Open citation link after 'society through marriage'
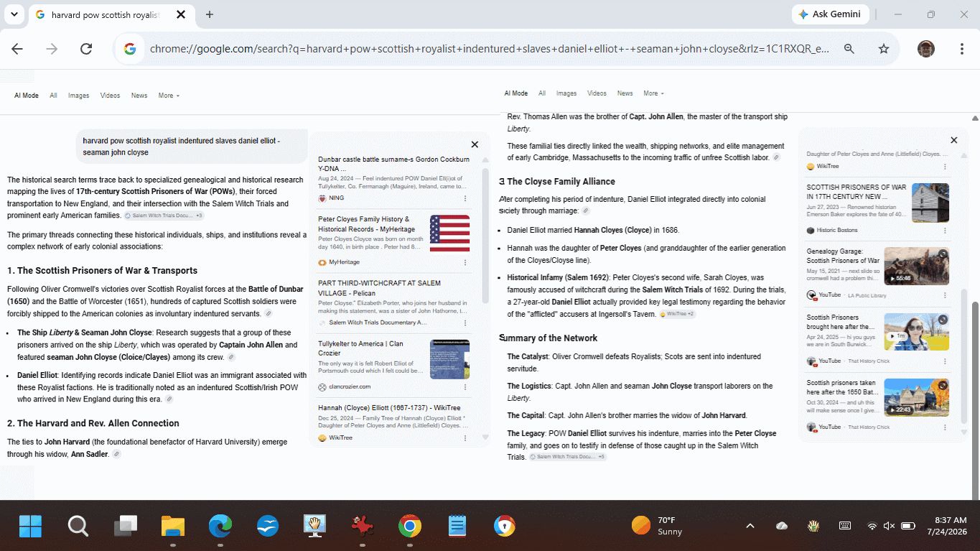 586,211
